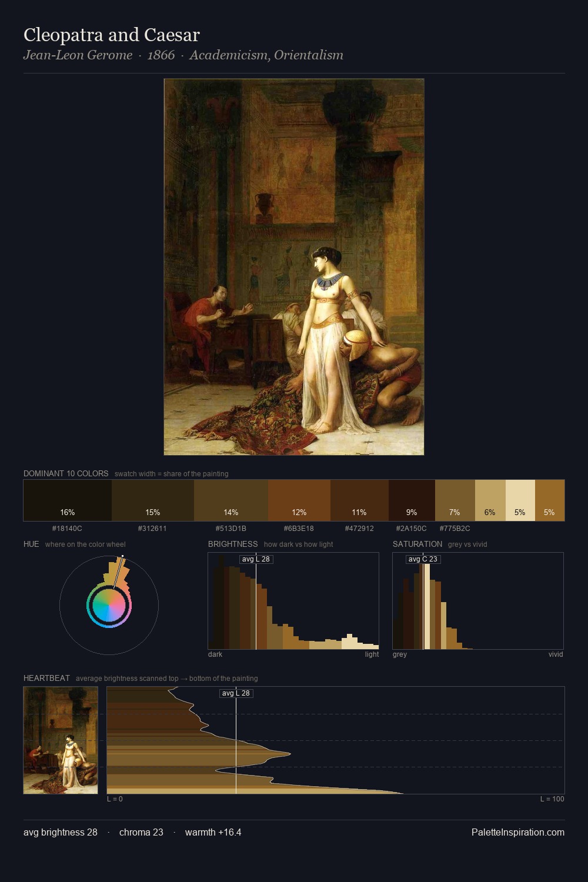Image resolution: width=588 pixels, height=882 pixels.
Task: Click 'where on the color wheel' caption
Action: [85, 544]
